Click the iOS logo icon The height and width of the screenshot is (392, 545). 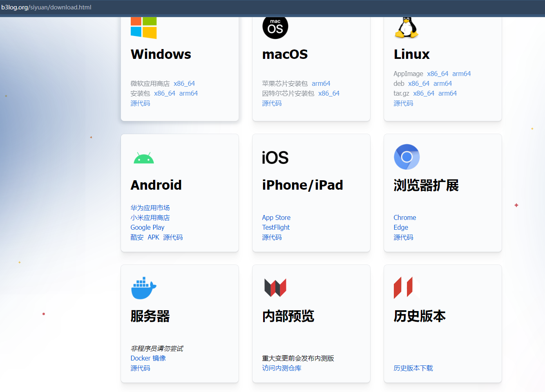[275, 157]
